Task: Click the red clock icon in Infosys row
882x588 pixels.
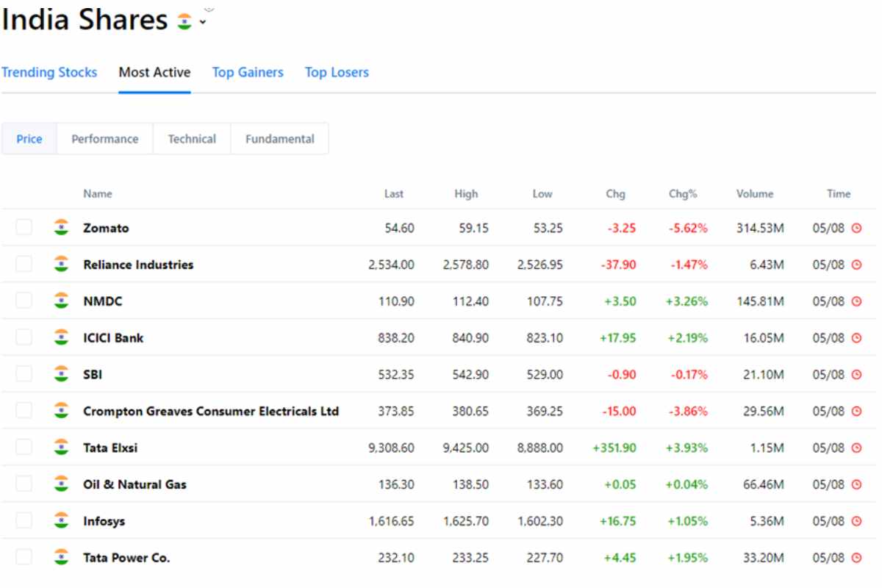Action: 856,521
